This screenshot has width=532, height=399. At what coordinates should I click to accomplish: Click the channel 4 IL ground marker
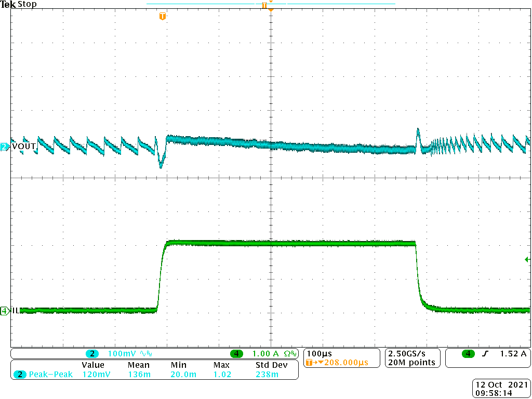[x=5, y=311]
